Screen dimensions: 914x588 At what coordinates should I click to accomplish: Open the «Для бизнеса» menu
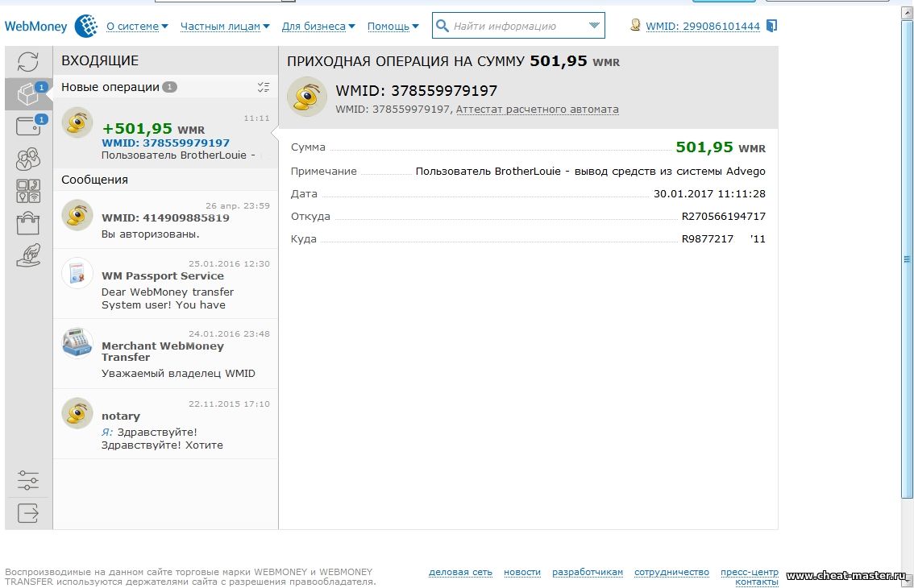[x=318, y=27]
